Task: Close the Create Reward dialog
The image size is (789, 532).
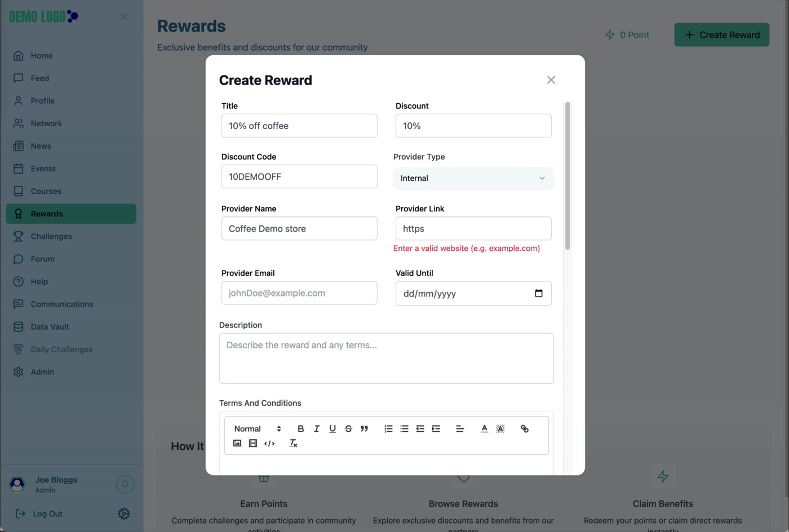Action: click(551, 80)
